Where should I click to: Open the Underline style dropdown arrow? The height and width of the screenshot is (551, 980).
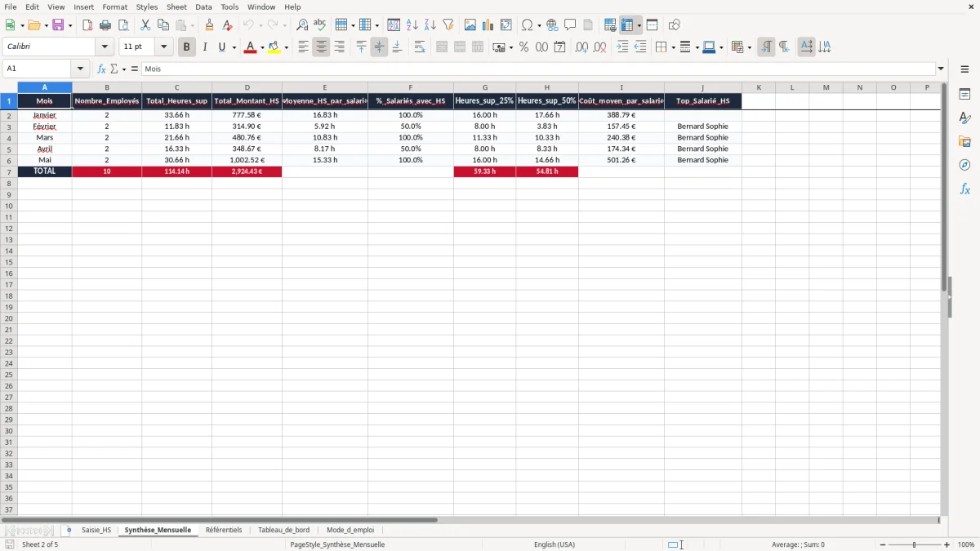click(x=234, y=47)
